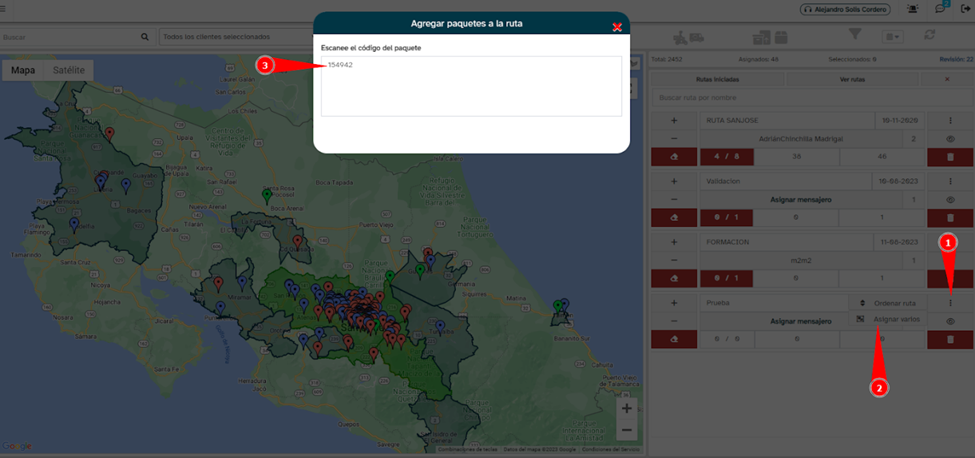This screenshot has height=458, width=975.
Task: Switch the map to Mapa view
Action: click(x=23, y=70)
